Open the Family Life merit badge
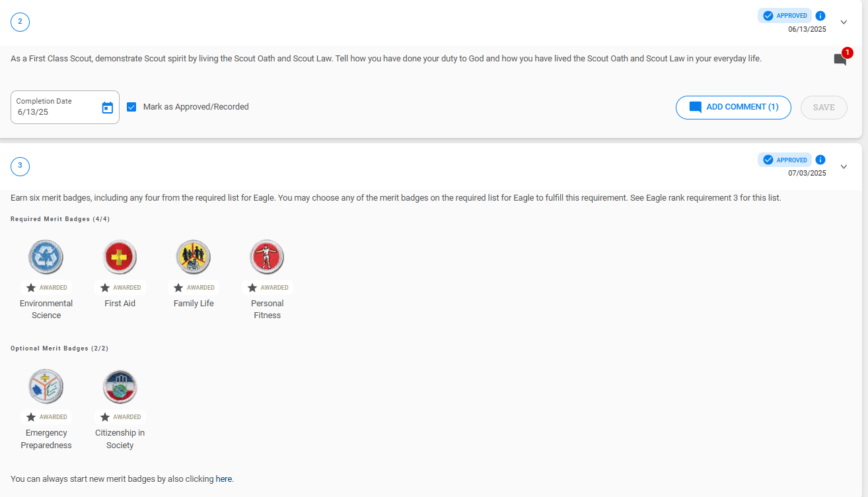Image resolution: width=868 pixels, height=497 pixels. 194,257
